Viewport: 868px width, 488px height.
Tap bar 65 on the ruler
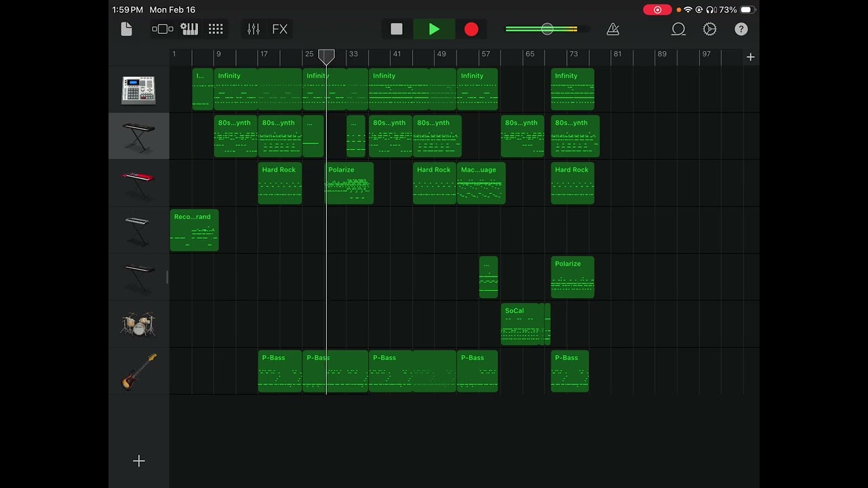click(x=530, y=54)
